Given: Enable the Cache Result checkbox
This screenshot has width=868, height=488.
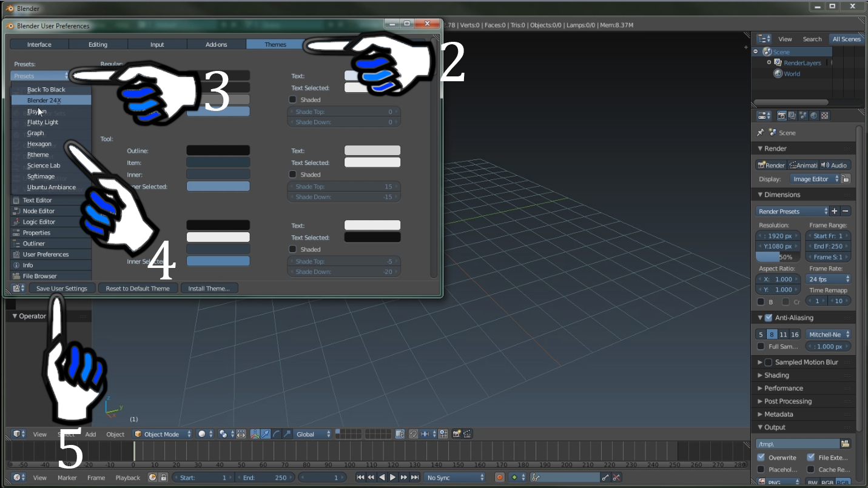Looking at the screenshot, I should (811, 469).
